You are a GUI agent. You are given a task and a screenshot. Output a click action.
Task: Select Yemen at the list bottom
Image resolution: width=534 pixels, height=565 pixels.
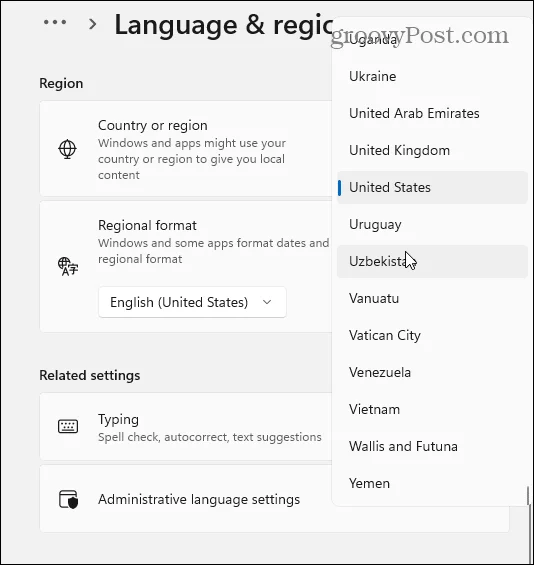432,483
